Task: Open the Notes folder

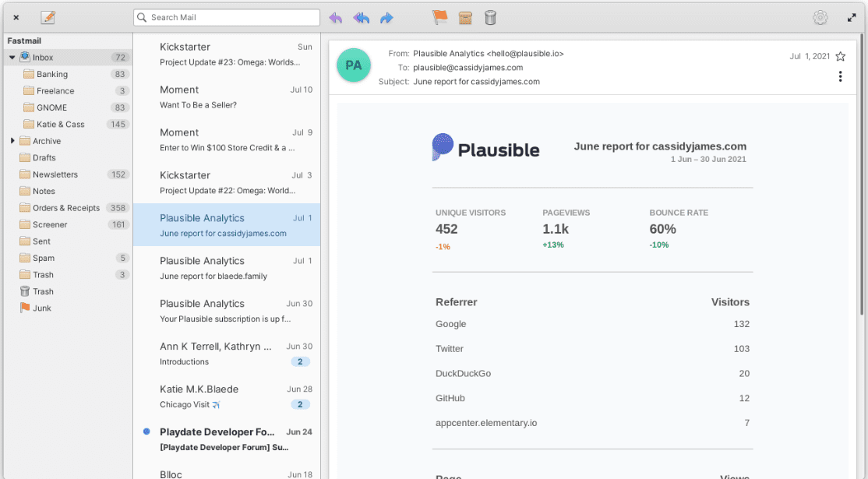Action: 68,191
